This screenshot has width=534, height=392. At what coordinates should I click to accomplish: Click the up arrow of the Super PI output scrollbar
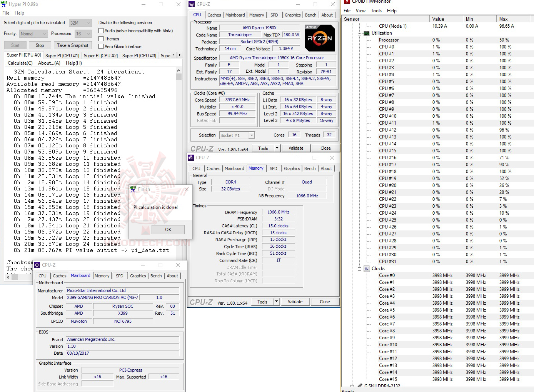tap(179, 71)
